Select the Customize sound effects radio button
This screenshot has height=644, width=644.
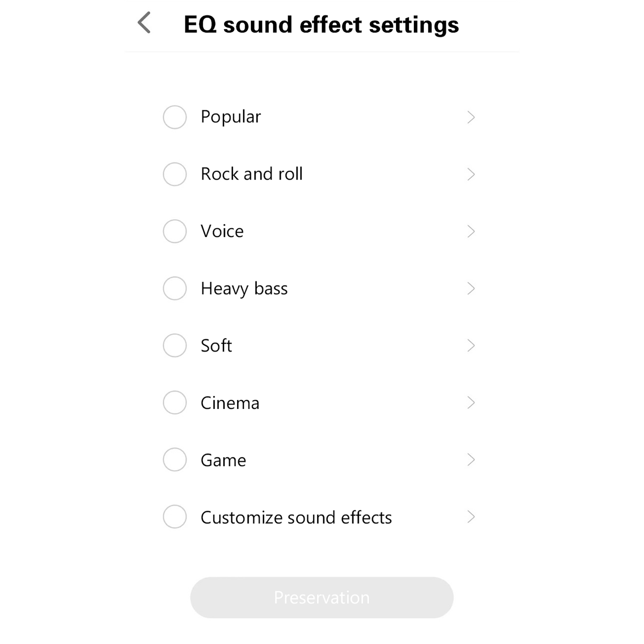pos(175,517)
